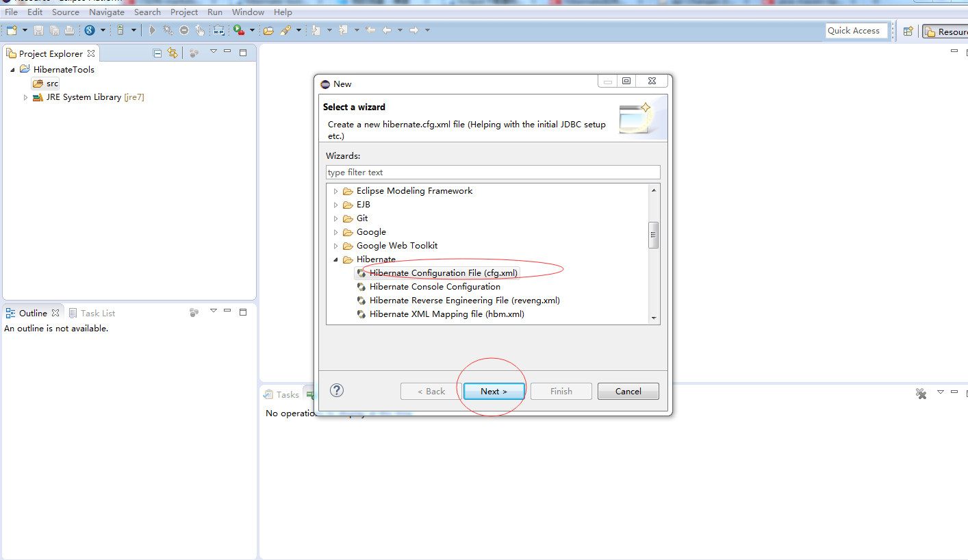Open the File menu
Viewport: 968px width, 560px height.
click(11, 12)
